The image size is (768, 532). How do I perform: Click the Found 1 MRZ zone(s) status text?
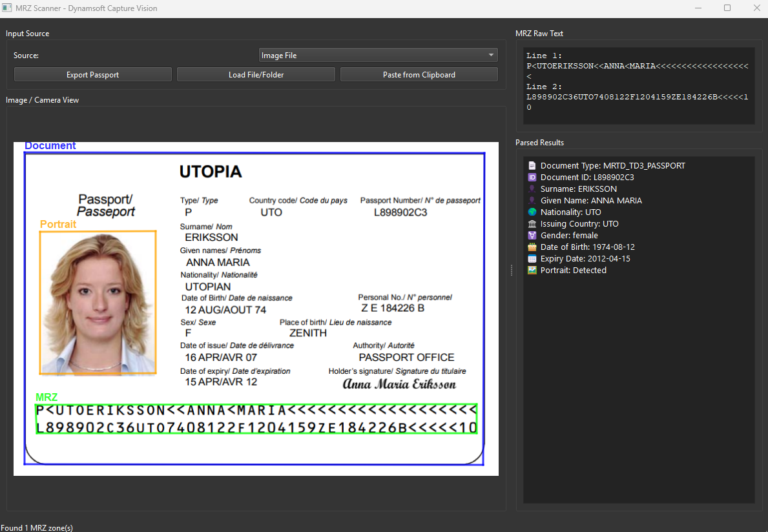[x=37, y=527]
